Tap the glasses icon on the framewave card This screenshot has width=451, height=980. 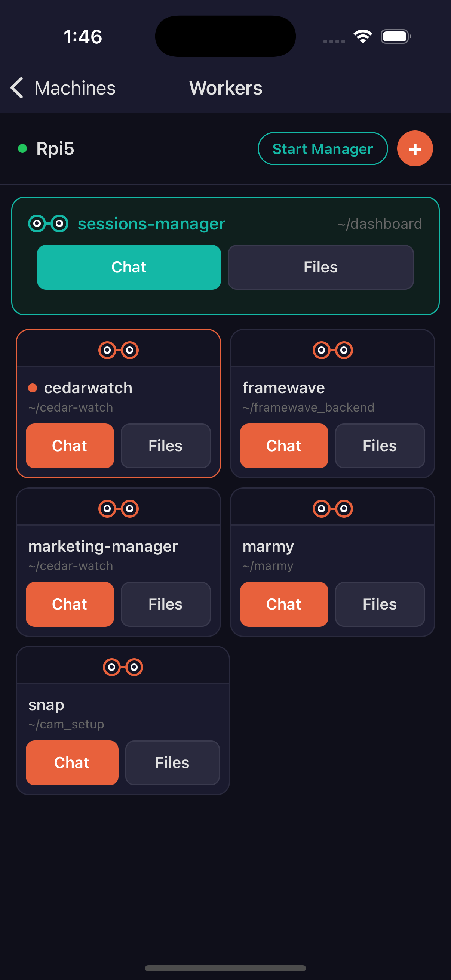click(x=332, y=350)
